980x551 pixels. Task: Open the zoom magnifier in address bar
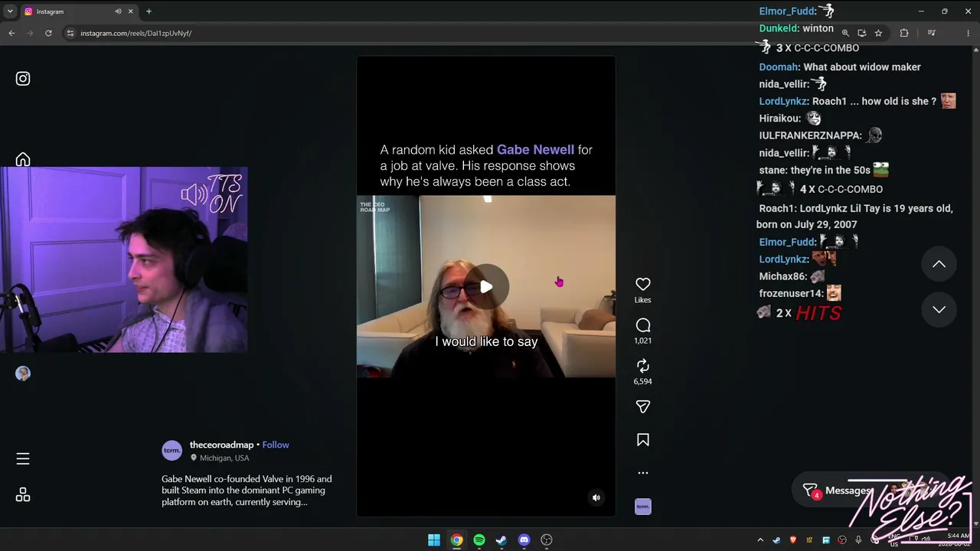[845, 33]
